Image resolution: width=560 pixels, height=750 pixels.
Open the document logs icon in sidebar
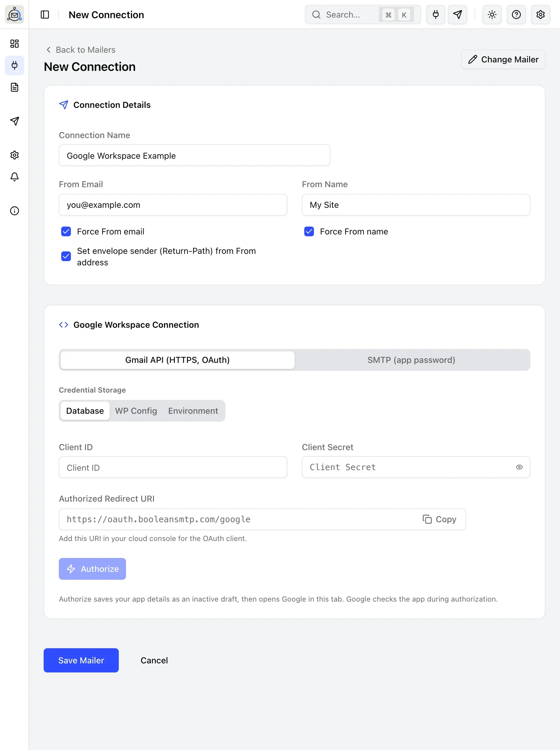(14, 88)
